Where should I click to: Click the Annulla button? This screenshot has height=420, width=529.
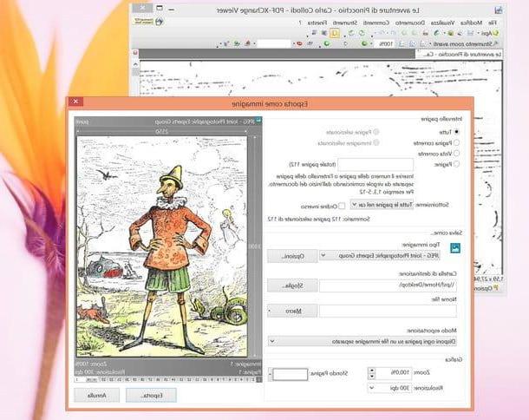pos(97,395)
